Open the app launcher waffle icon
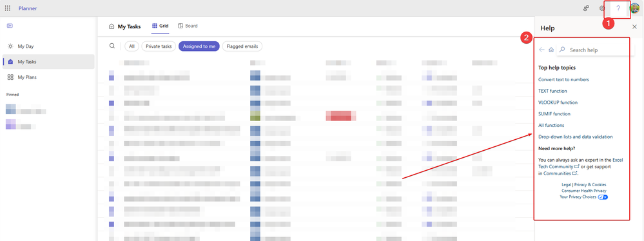The image size is (644, 241). 7,8
